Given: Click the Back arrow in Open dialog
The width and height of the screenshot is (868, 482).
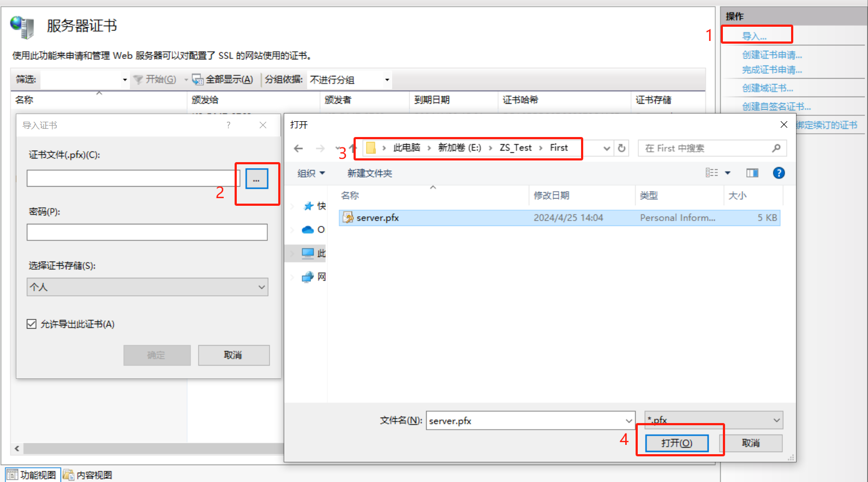Looking at the screenshot, I should [x=298, y=148].
